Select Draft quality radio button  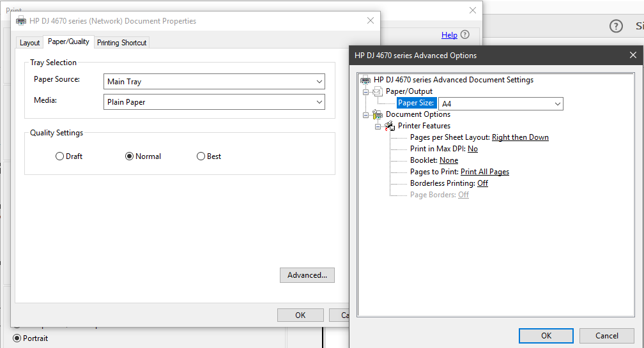pos(59,156)
